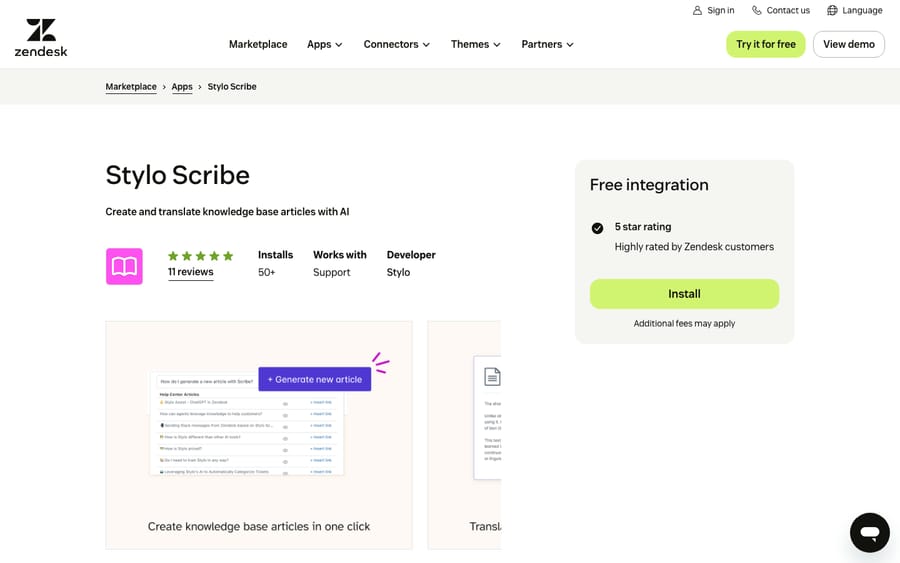Click the Stylo Scribe breadcrumb text
Screen dimensions: 900x563
[x=232, y=87]
